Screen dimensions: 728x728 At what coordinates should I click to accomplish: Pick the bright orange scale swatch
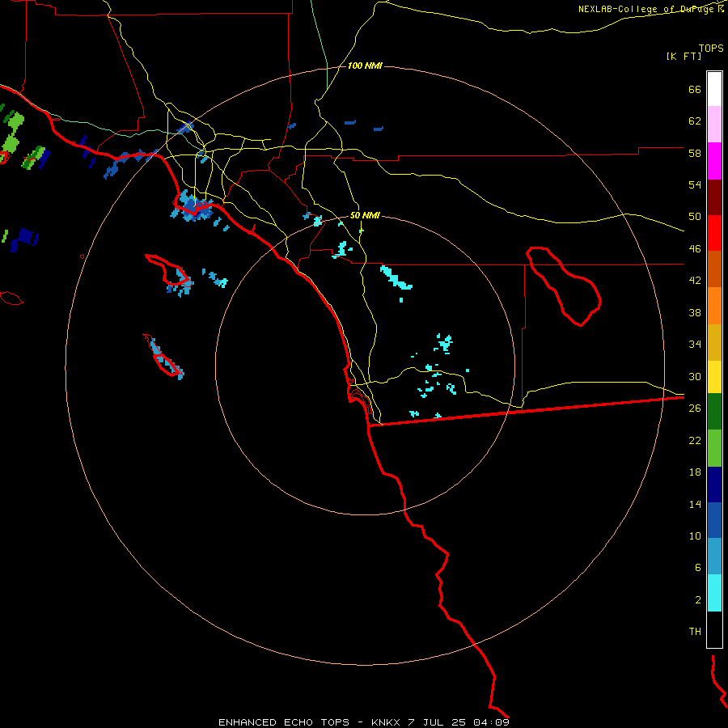(x=714, y=306)
